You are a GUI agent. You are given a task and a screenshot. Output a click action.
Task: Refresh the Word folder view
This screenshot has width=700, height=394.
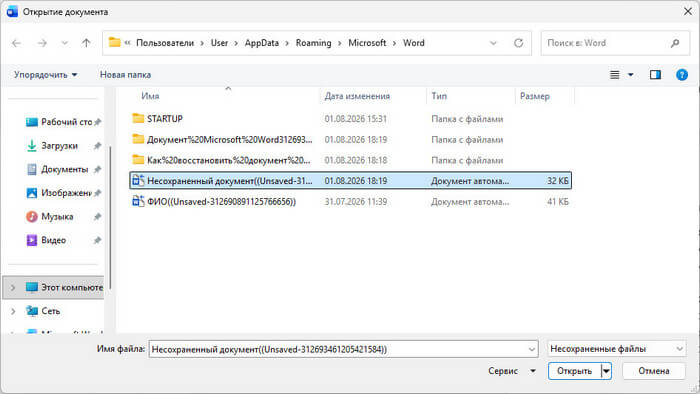click(518, 43)
